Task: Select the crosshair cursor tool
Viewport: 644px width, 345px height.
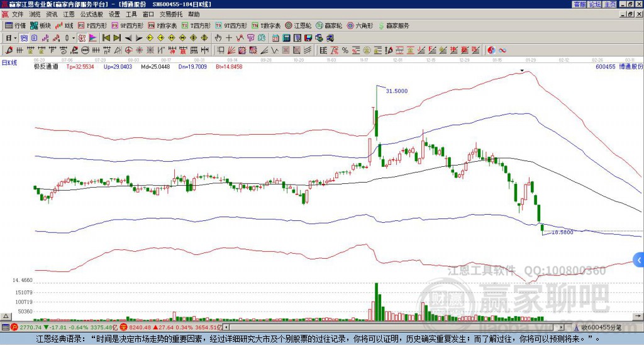Action: pyautogui.click(x=229, y=38)
